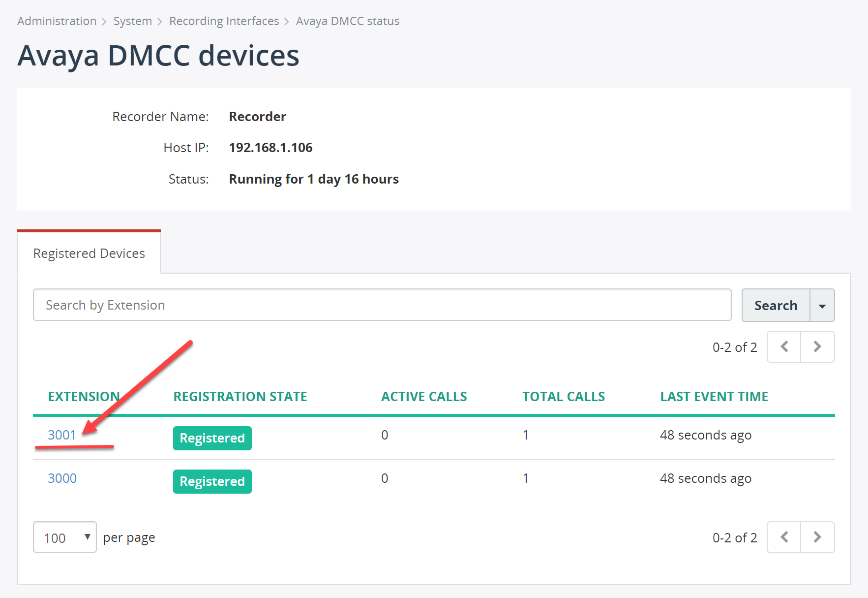Go to Recording Interfaces breadcrumb
The image size is (868, 598).
click(x=224, y=21)
